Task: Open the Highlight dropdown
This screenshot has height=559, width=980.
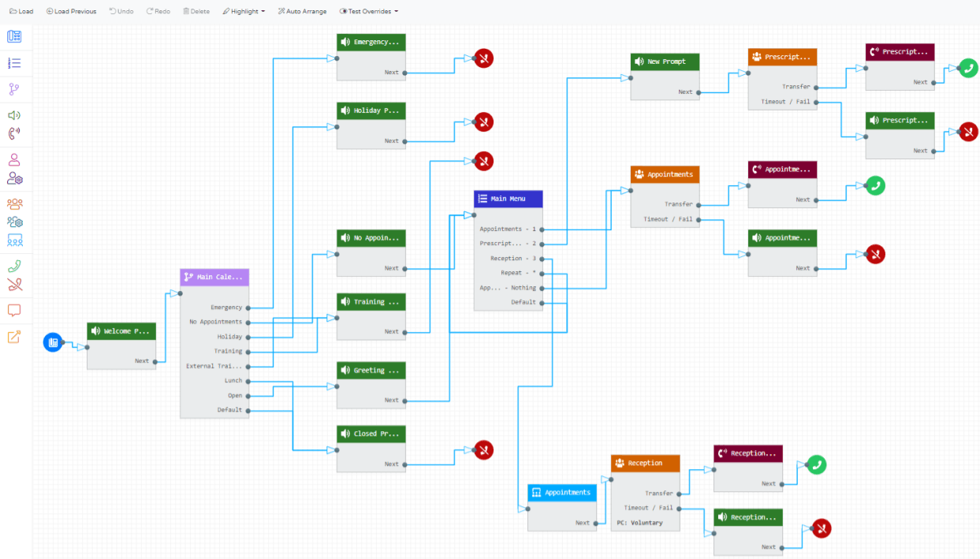Action: [x=244, y=12]
